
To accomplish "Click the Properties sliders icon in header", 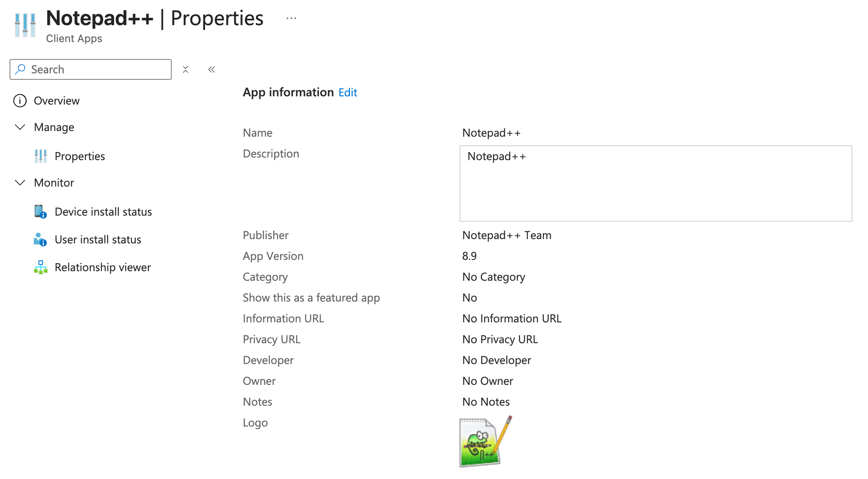I will [x=25, y=25].
